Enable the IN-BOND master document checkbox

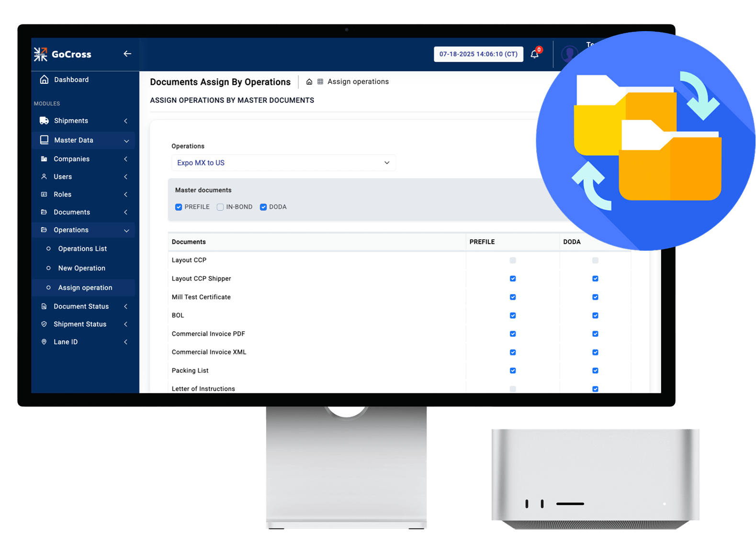click(220, 207)
